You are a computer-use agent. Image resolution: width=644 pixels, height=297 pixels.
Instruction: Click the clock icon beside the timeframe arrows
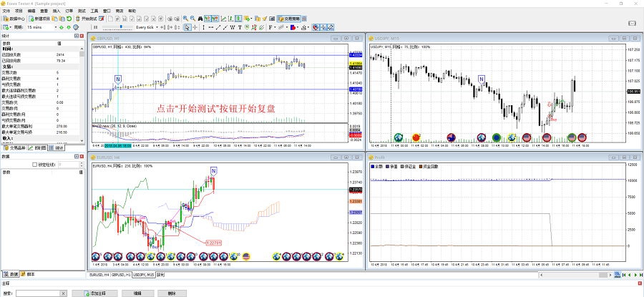[x=76, y=27]
